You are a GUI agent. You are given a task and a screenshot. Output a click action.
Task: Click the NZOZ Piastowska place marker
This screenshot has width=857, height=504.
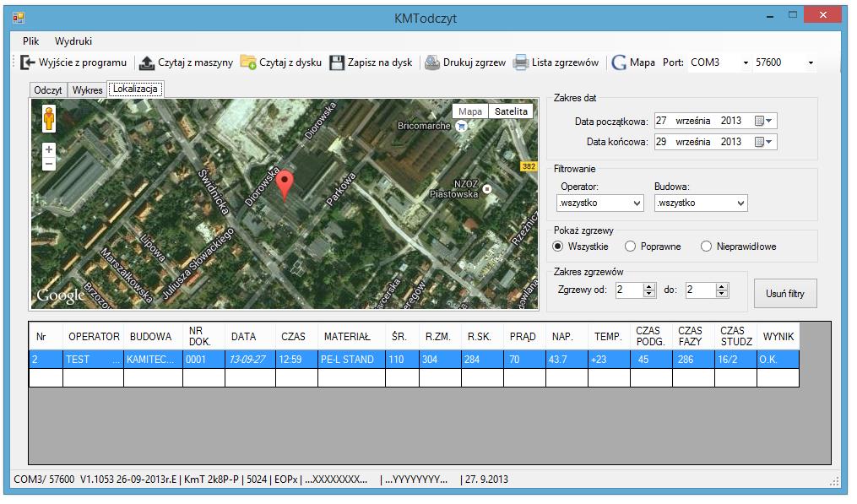coord(487,189)
